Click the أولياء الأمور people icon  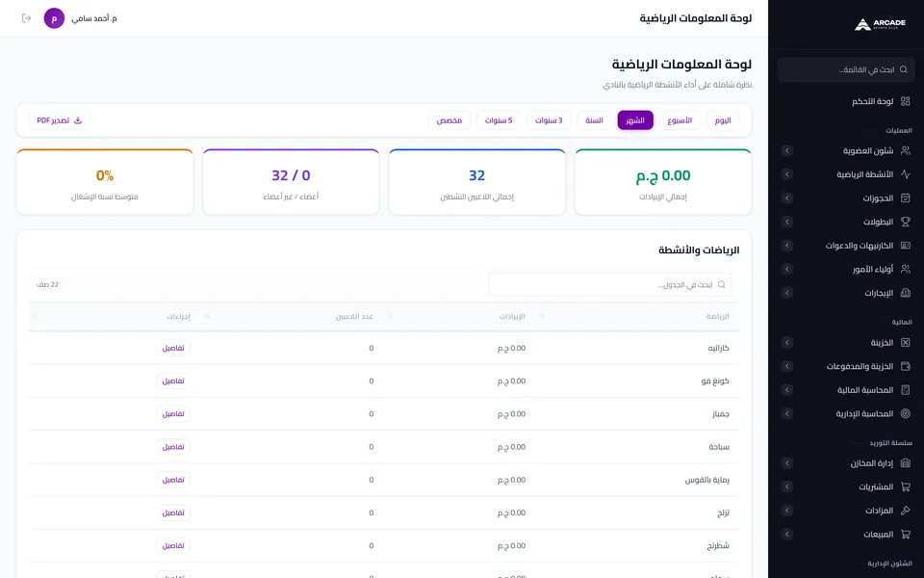pyautogui.click(x=906, y=269)
